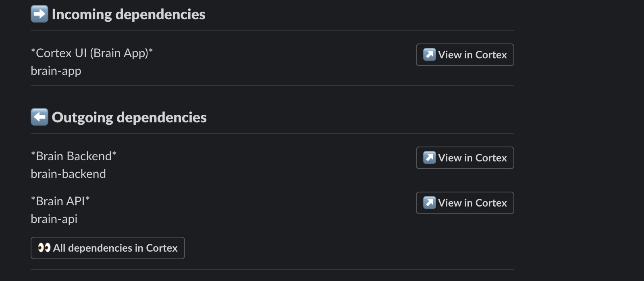Click the arrow icon in Cortex UI's View button
Viewport: 644px width, 281px height.
(429, 54)
